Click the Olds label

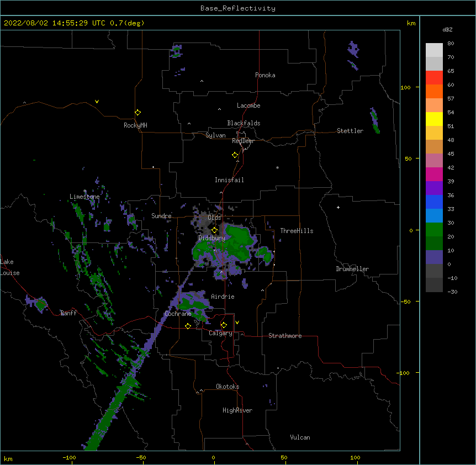(214, 218)
